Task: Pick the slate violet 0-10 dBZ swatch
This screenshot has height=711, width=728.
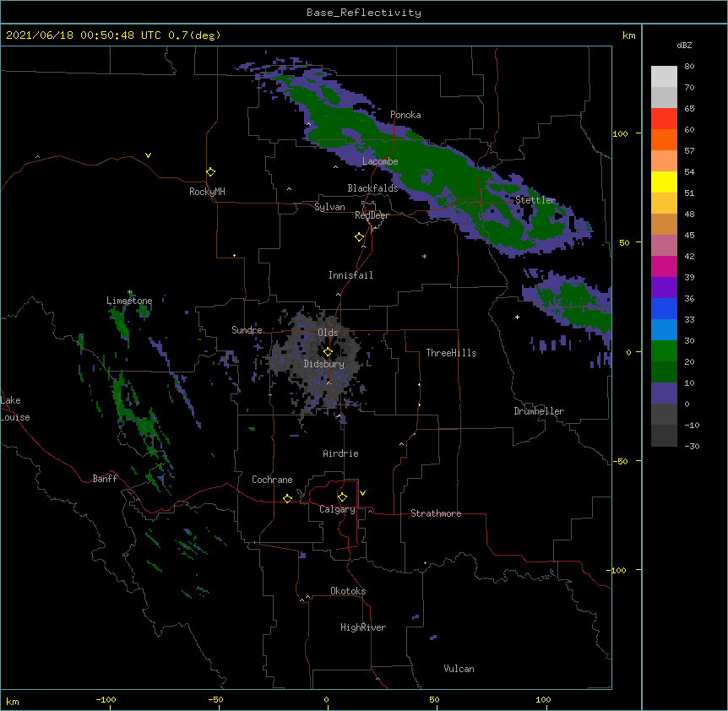Action: [x=664, y=393]
